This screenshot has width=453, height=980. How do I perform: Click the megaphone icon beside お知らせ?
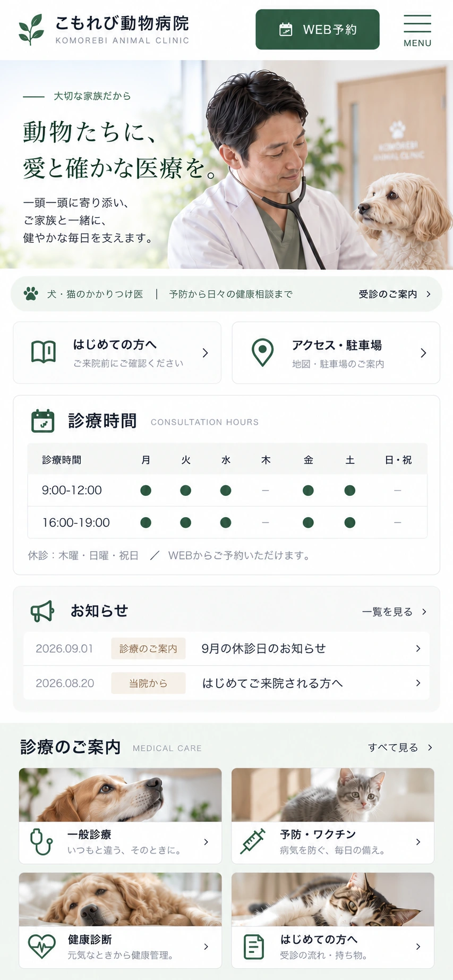(42, 611)
